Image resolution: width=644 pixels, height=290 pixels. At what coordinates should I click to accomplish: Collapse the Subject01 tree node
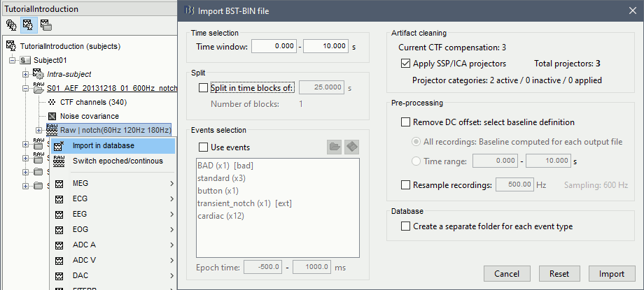pyautogui.click(x=12, y=60)
